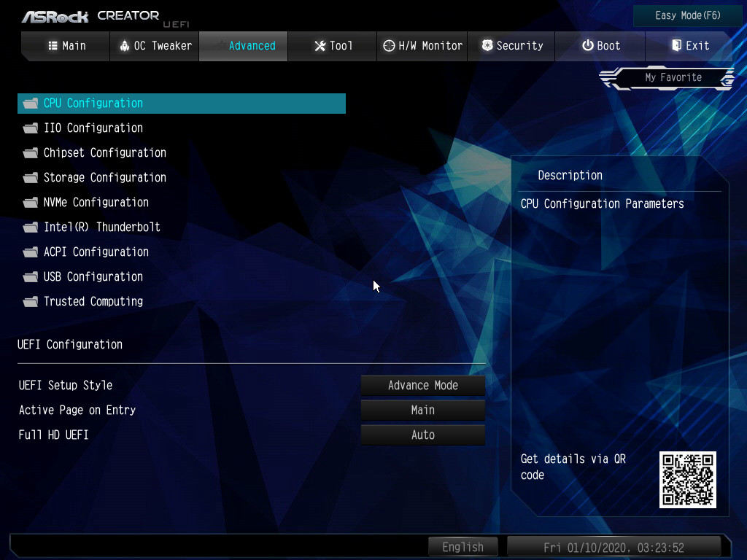Open the UEFI Setup Style dropdown

(x=422, y=386)
